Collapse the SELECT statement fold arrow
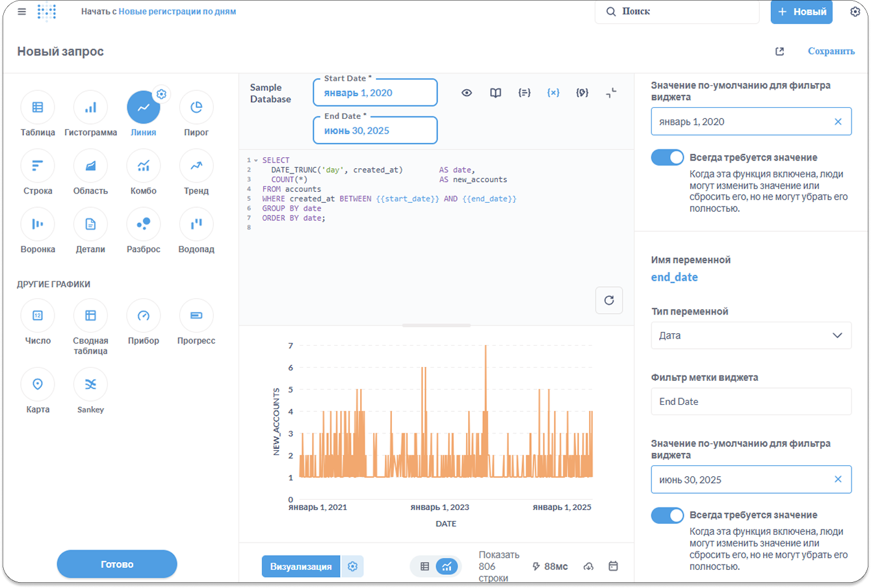Image resolution: width=871 pixels, height=588 pixels. 256,160
